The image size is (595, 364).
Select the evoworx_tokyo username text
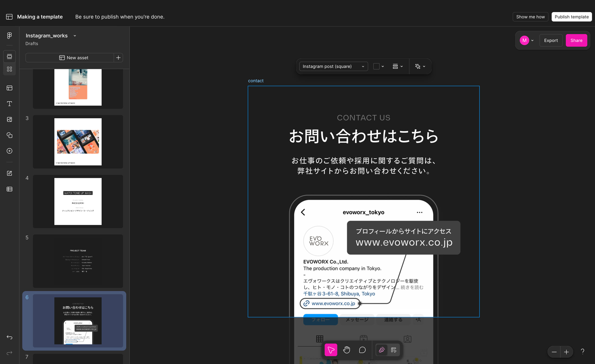click(x=364, y=212)
